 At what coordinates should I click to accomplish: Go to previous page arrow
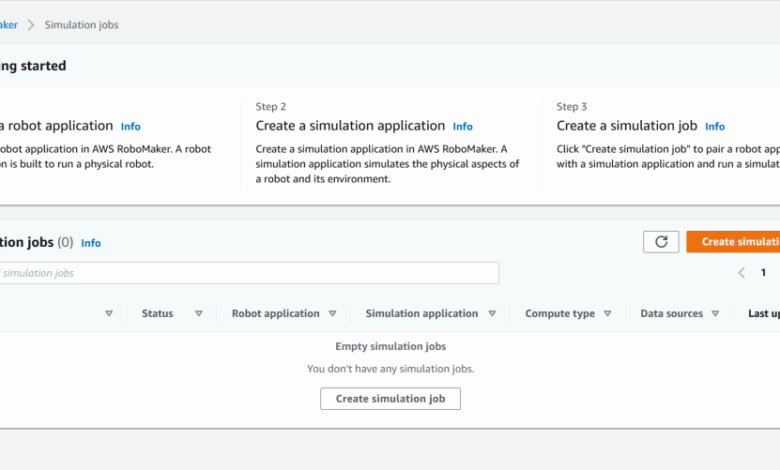point(741,273)
